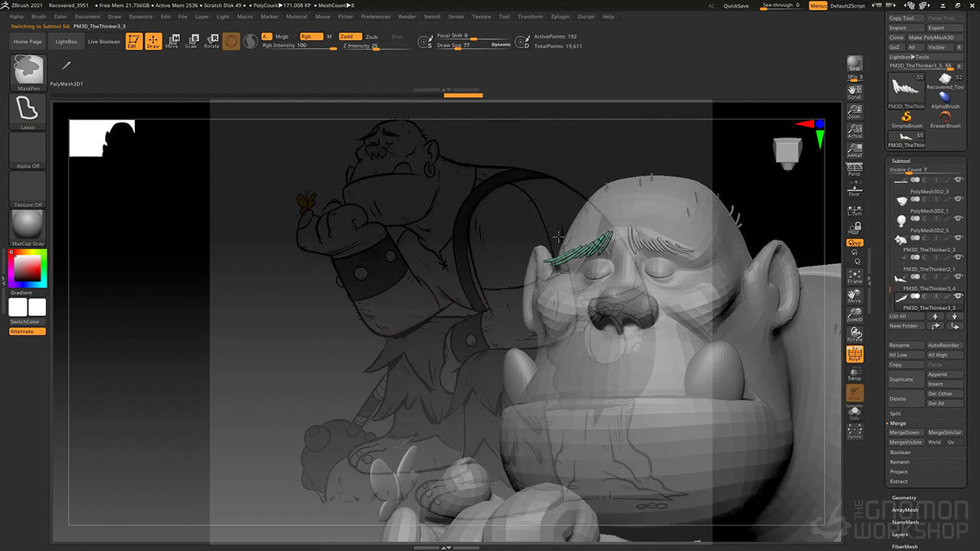The image size is (980, 551).
Task: Open the Preferences menu
Action: (x=375, y=16)
